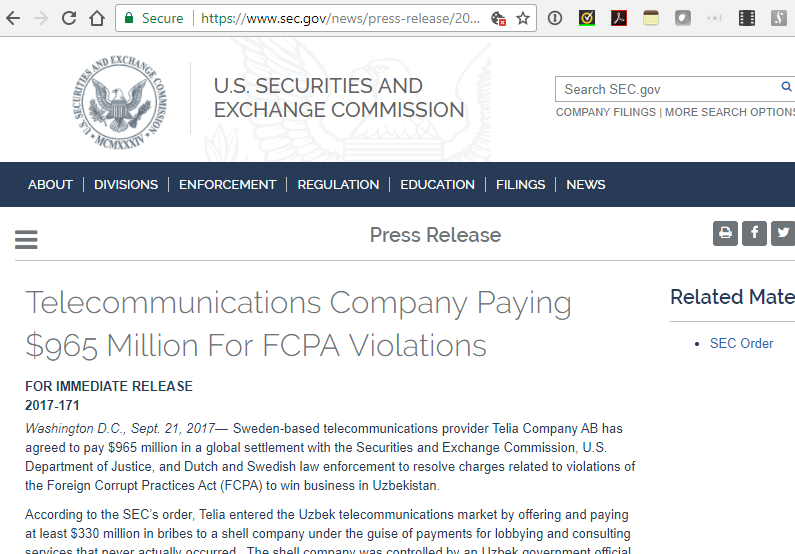Bookmark this page with the star

pos(523,18)
